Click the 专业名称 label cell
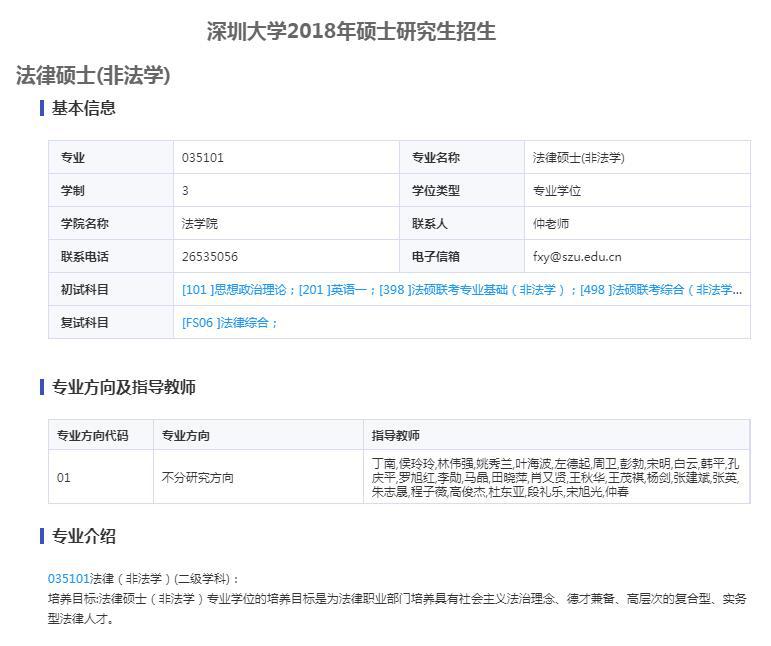The height and width of the screenshot is (646, 771). pyautogui.click(x=462, y=157)
